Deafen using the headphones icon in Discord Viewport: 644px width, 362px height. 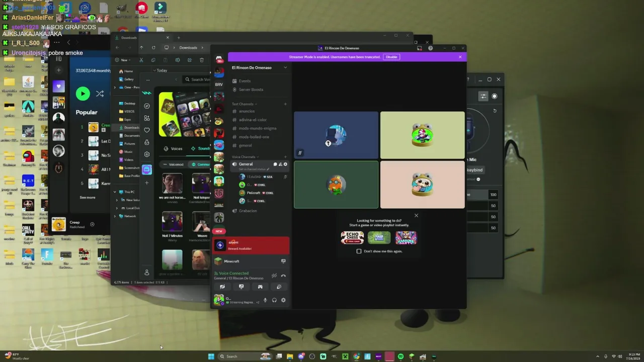pyautogui.click(x=274, y=300)
